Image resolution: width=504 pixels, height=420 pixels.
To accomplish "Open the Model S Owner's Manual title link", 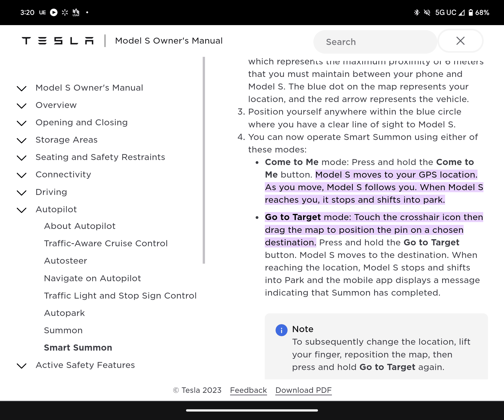I will [x=169, y=41].
